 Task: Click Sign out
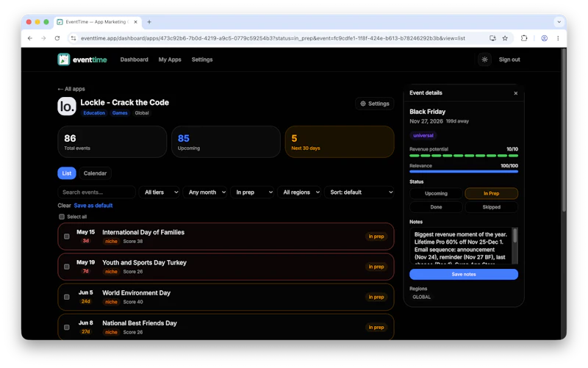point(509,59)
